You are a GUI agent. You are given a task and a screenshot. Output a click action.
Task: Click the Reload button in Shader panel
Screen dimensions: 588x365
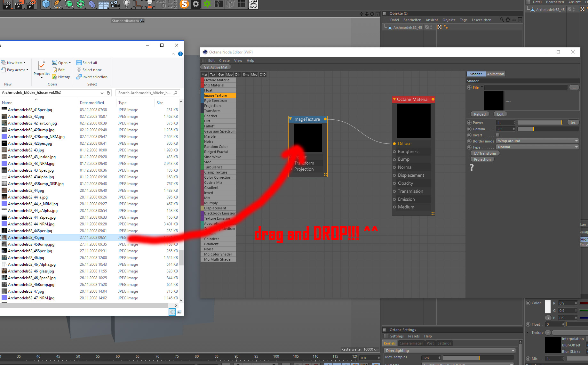coord(480,114)
